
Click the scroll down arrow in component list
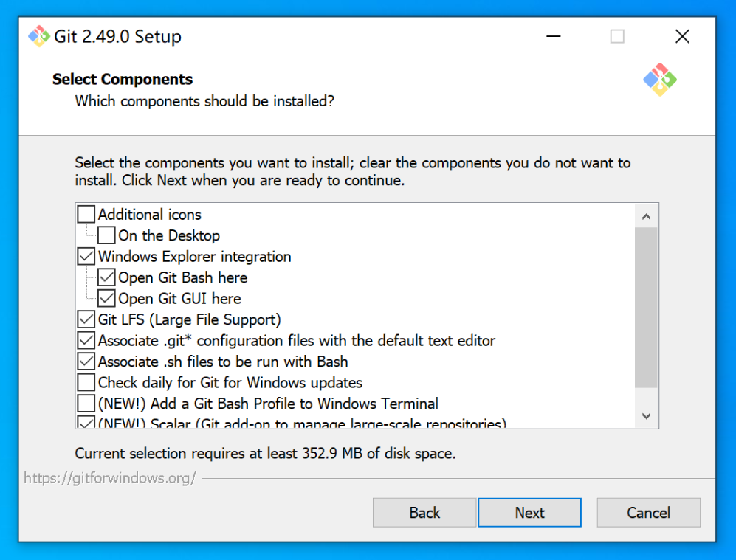[x=646, y=416]
